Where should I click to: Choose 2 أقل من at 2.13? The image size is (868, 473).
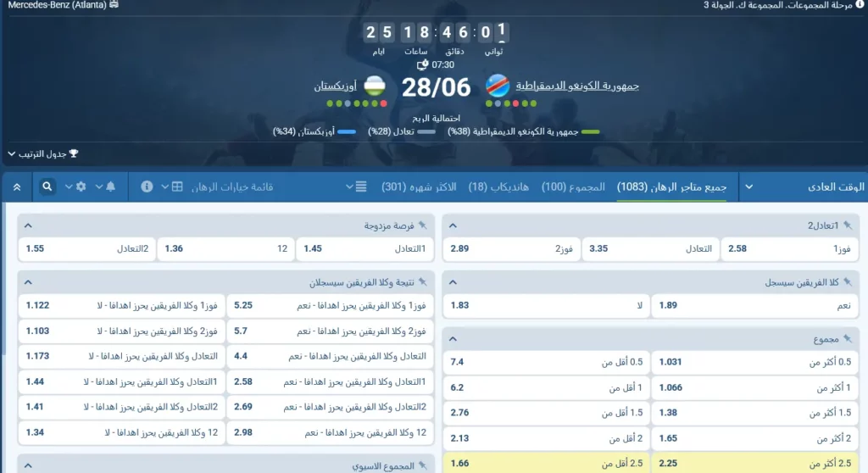tap(547, 438)
